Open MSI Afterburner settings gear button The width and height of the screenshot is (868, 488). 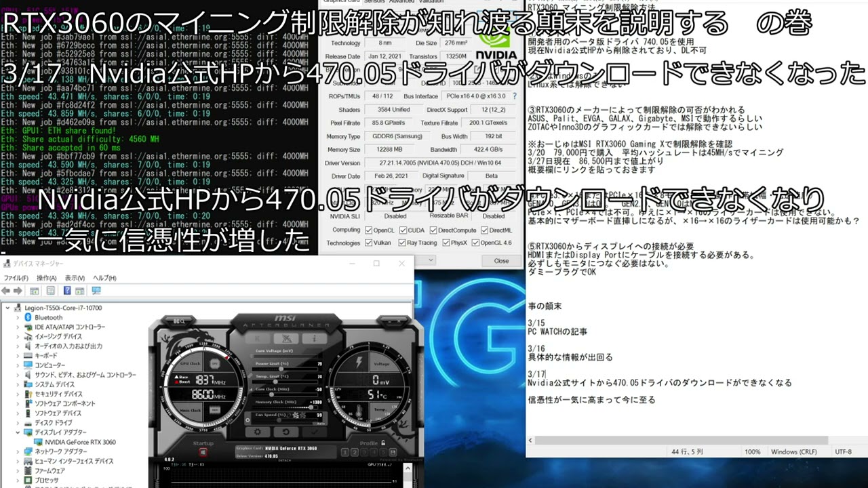(x=257, y=432)
